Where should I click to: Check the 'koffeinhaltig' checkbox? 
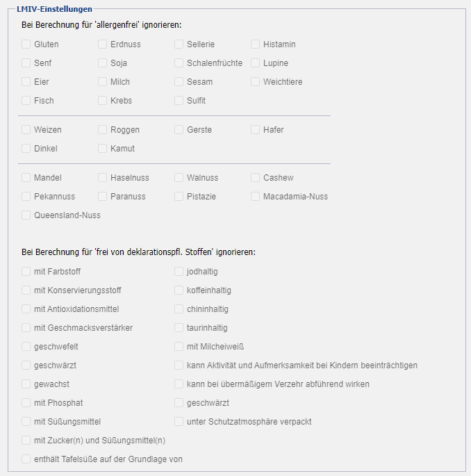coord(179,290)
